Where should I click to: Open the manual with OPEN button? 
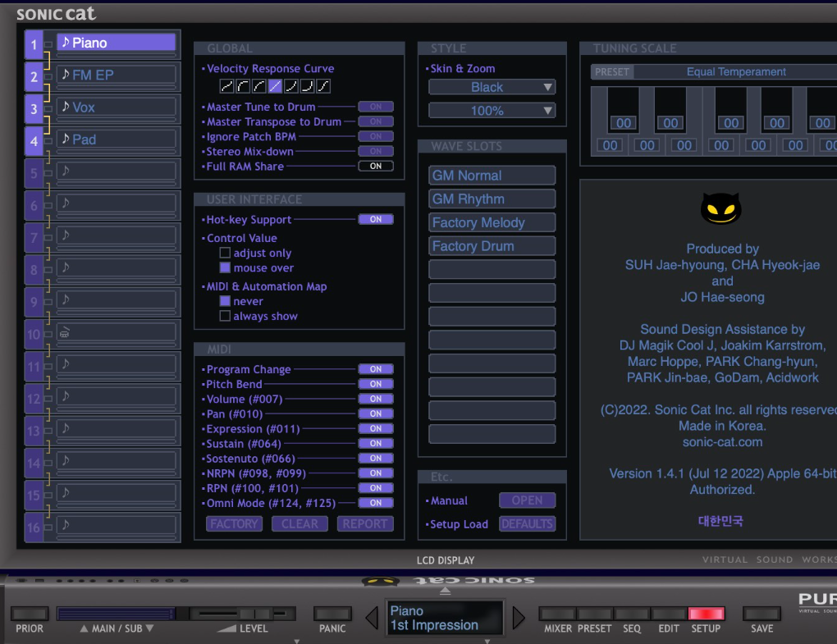pyautogui.click(x=528, y=500)
